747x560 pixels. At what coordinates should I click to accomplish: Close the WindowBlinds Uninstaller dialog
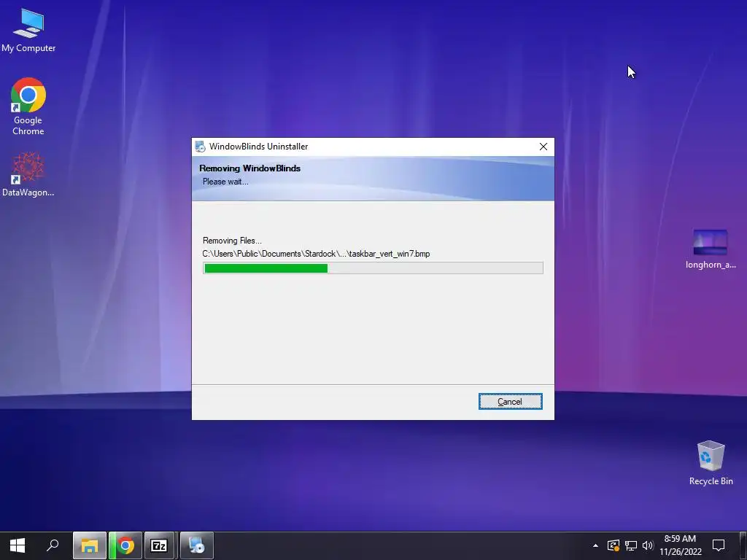543,147
